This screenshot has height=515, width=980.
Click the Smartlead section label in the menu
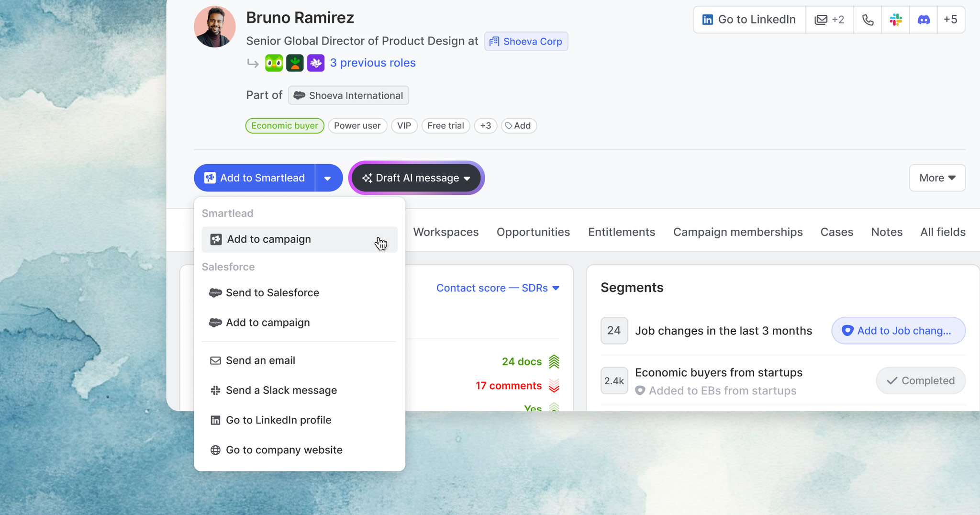[x=227, y=213]
